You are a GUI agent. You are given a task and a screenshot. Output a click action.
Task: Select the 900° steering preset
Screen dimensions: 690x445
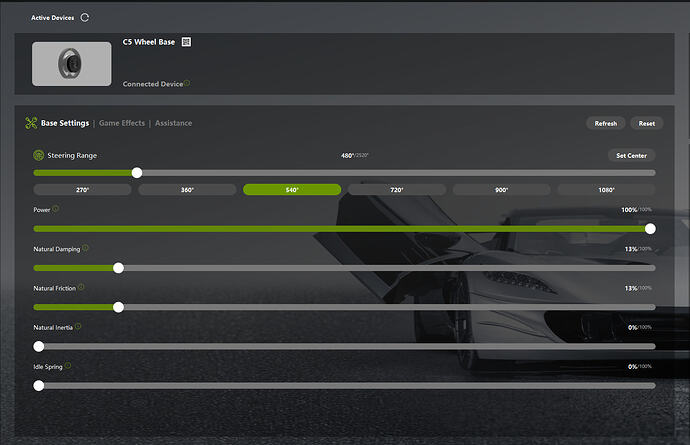pyautogui.click(x=501, y=190)
